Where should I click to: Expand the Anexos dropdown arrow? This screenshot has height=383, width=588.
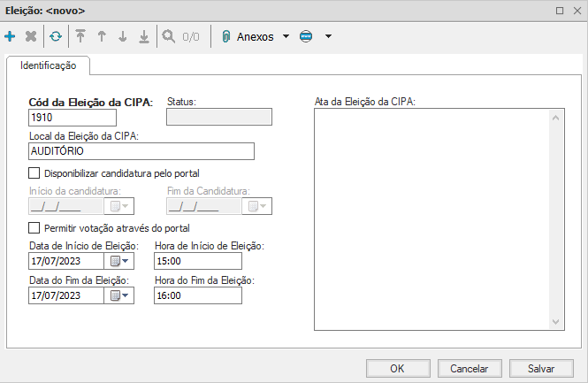click(286, 37)
